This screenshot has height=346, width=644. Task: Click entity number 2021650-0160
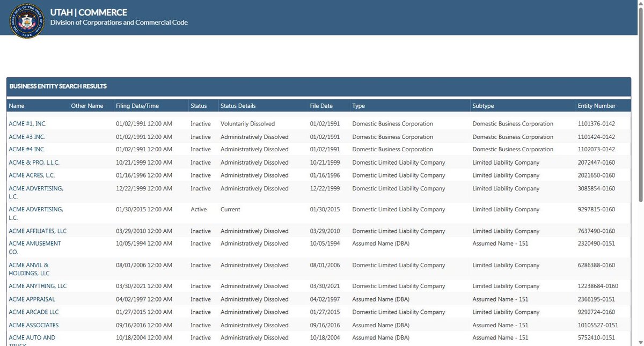tap(596, 175)
